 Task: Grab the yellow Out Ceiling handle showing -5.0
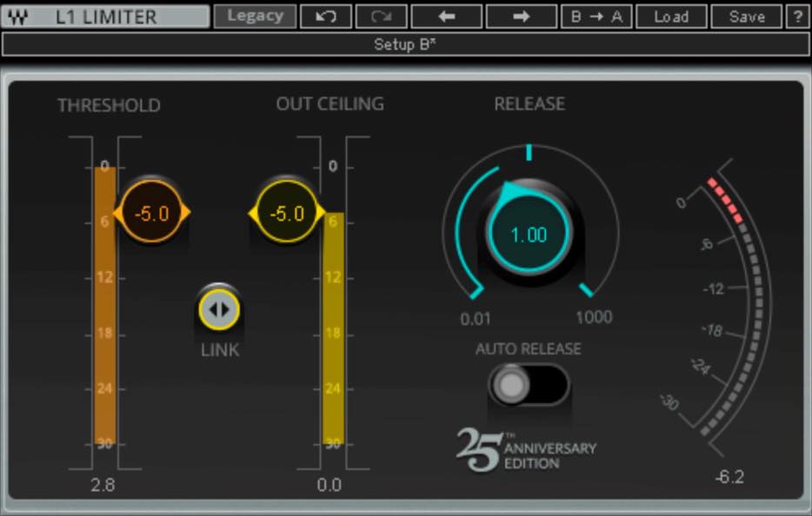click(x=286, y=212)
